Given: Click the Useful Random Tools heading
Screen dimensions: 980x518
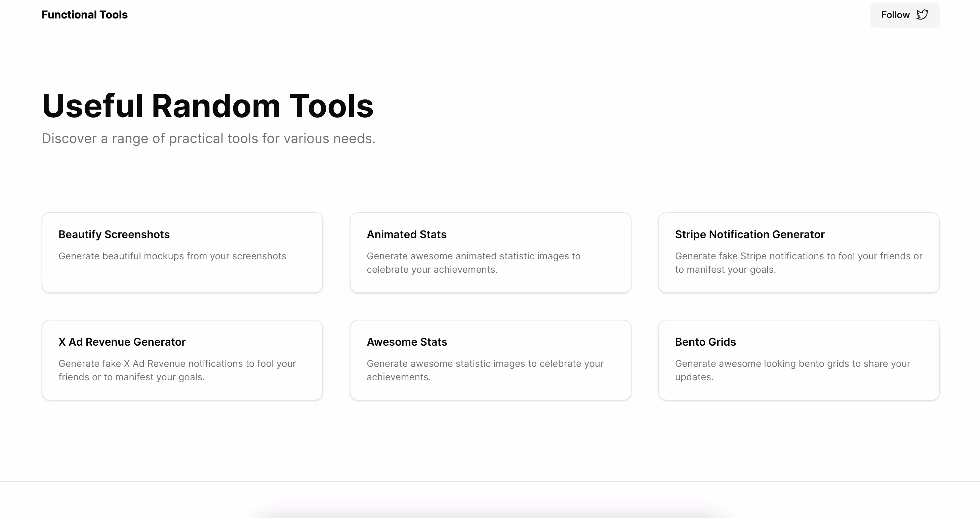Looking at the screenshot, I should pos(208,105).
